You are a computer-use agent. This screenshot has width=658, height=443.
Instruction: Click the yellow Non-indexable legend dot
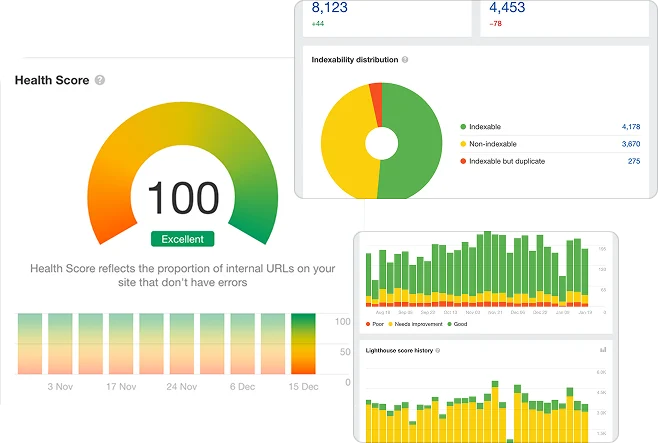[463, 144]
